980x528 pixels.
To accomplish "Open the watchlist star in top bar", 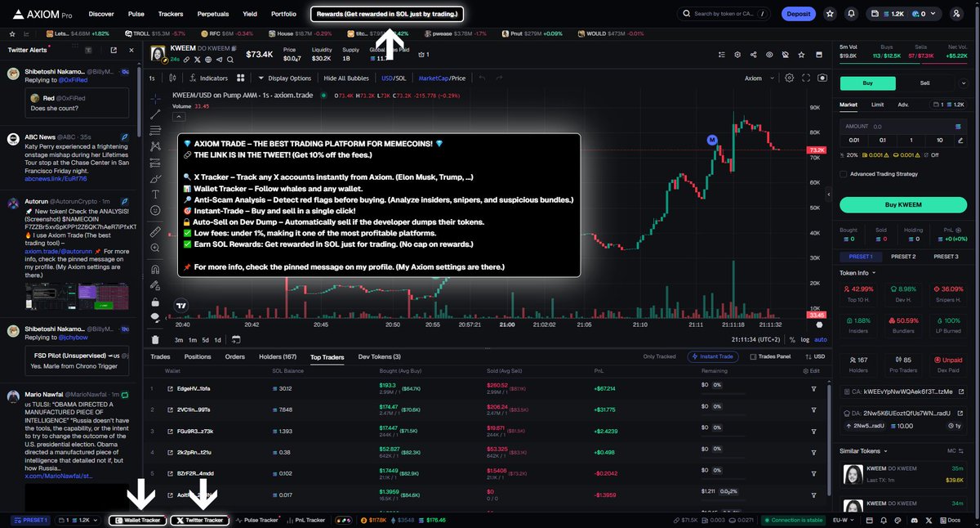I will click(x=830, y=13).
